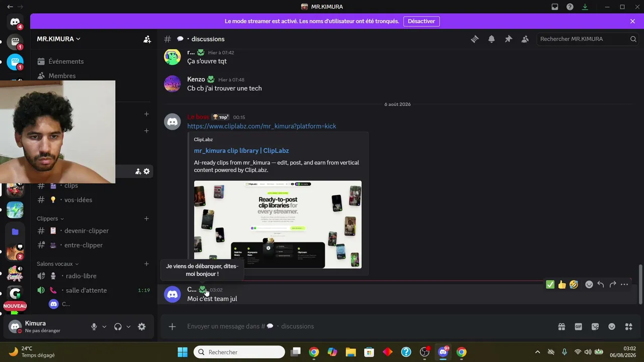Create invite for the selected channel
Screen dimensions: 644x362
(x=138, y=171)
